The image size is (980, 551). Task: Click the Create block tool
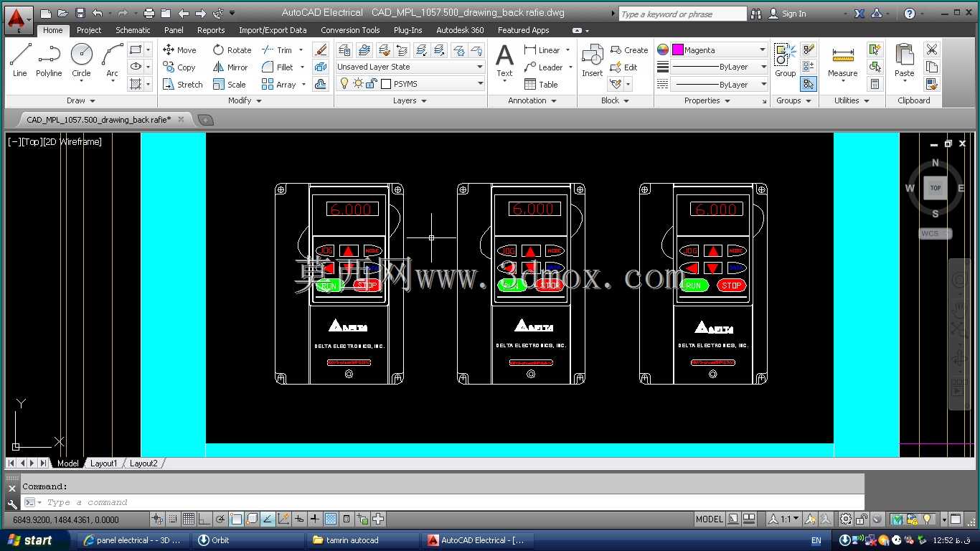point(628,50)
